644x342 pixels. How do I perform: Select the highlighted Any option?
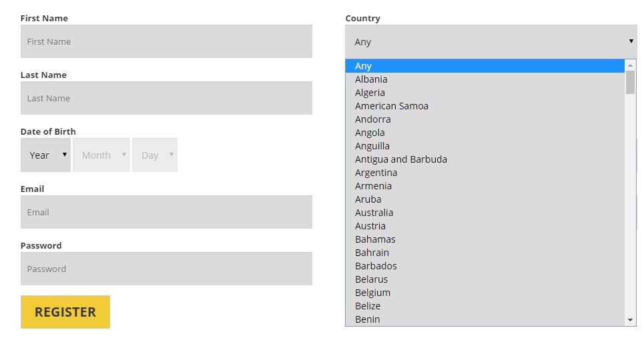point(364,66)
